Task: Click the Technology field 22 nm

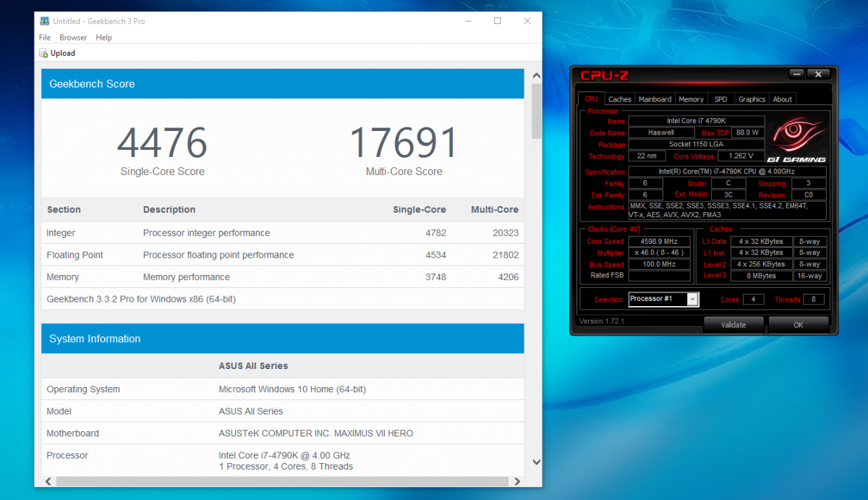Action: coord(647,156)
